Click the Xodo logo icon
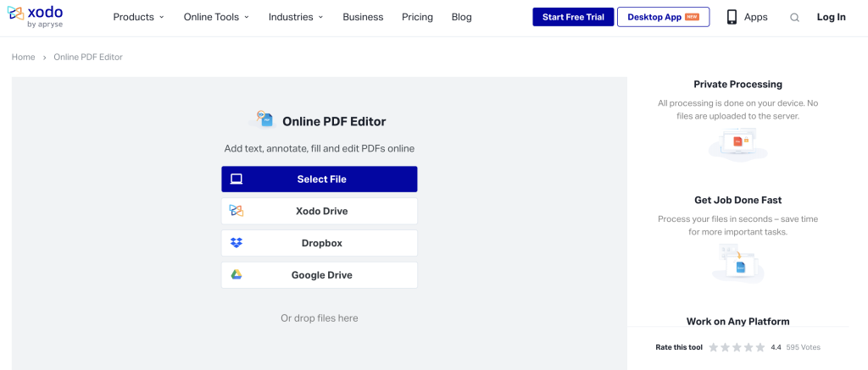The width and height of the screenshot is (868, 370). [x=15, y=15]
